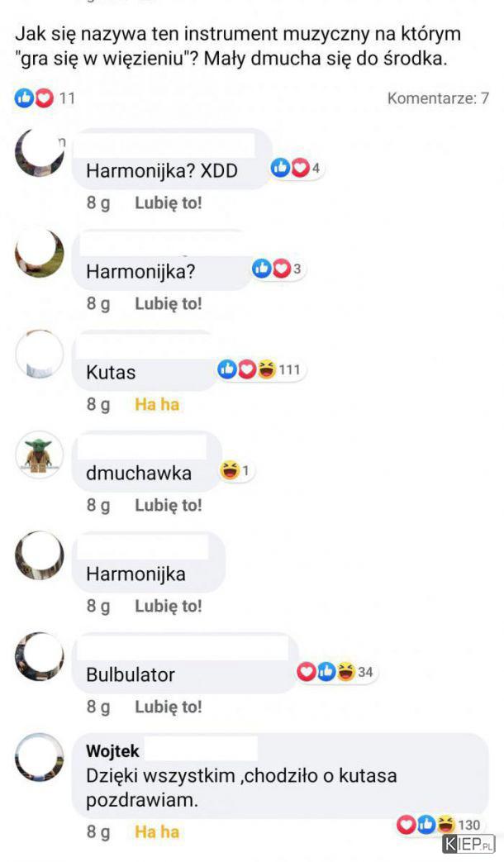Screen dimensions: 504x862
Task: Open Wojtek's profile name link
Action: pos(112,751)
